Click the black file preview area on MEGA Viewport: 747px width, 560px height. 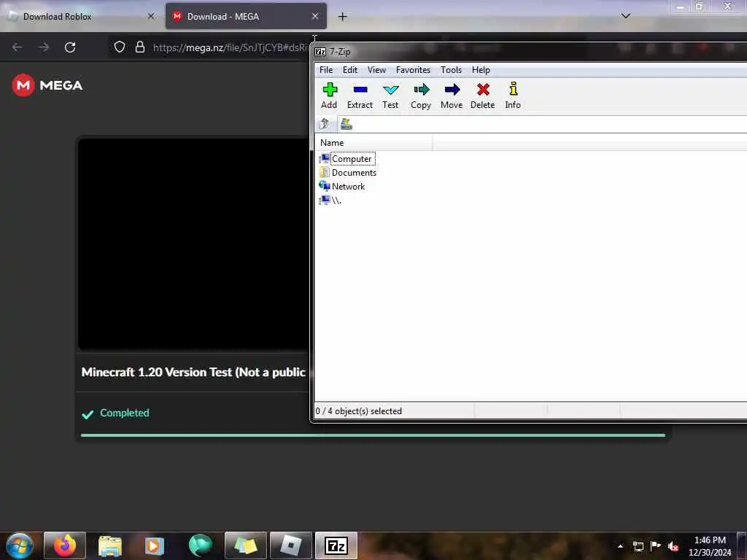tap(194, 244)
